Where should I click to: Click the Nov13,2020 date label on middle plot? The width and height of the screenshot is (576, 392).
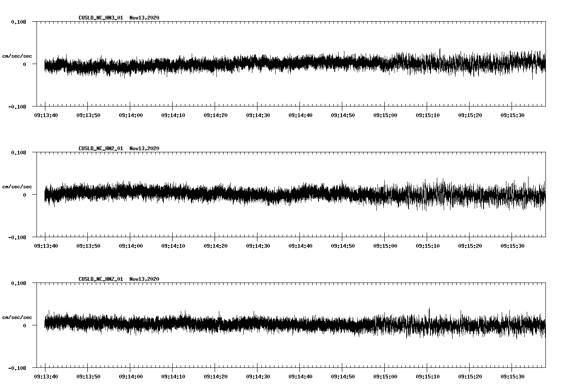(x=144, y=148)
